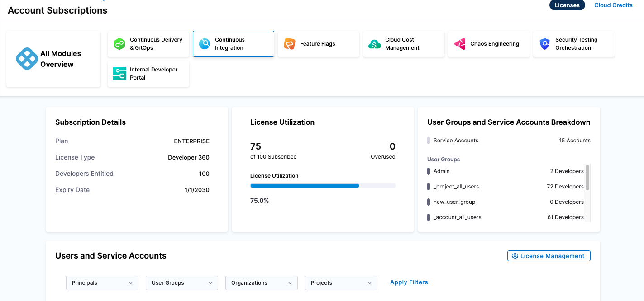Switch to the Cloud Credits tab

(613, 5)
